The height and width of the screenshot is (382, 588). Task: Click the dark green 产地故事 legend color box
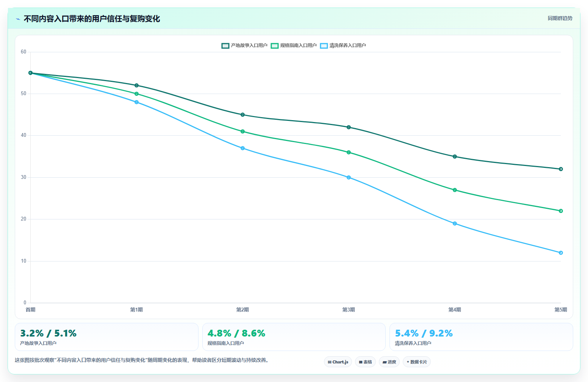pyautogui.click(x=225, y=45)
